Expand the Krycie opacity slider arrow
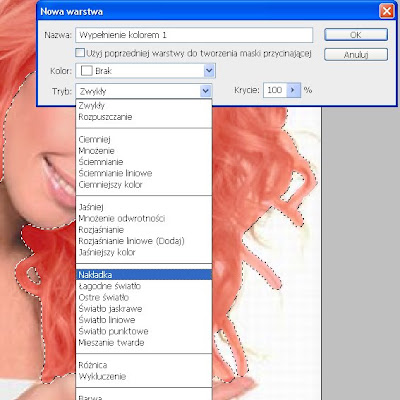The image size is (400, 400). (x=293, y=90)
